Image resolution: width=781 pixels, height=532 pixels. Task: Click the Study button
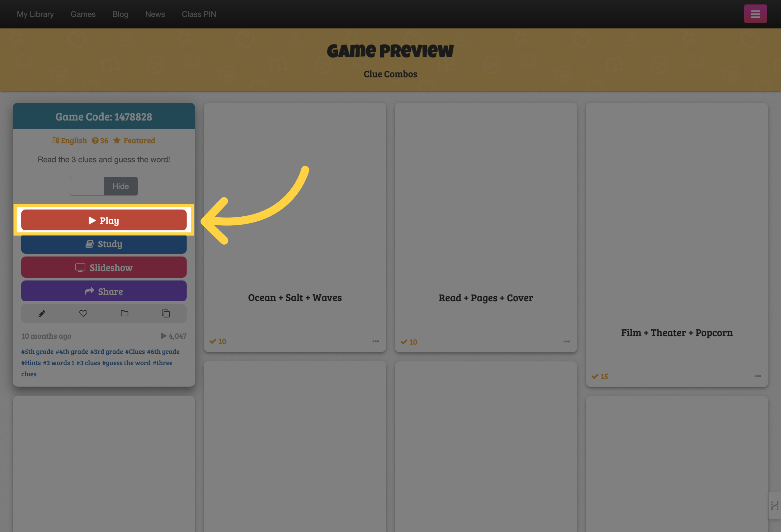click(x=104, y=243)
